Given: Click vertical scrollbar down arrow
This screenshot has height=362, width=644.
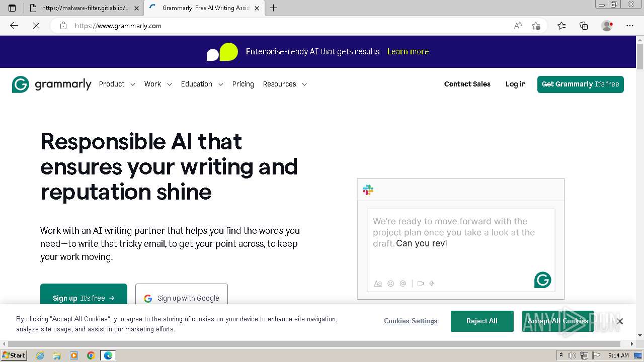Looking at the screenshot, I should pyautogui.click(x=640, y=335).
